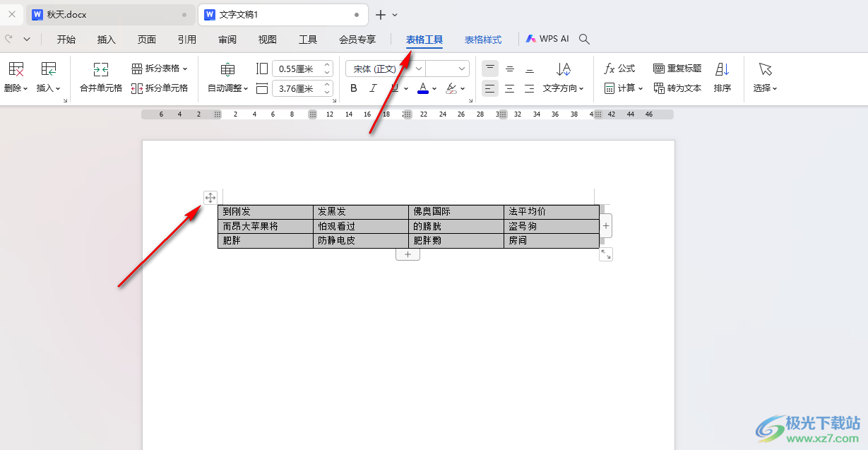Apply the text highlight color

[x=452, y=88]
